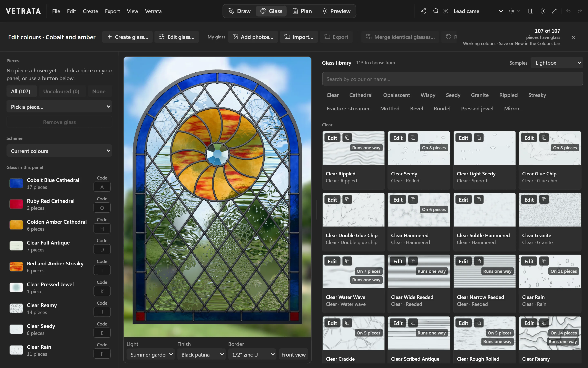
Task: Click the undo arrow icon
Action: pos(568,11)
